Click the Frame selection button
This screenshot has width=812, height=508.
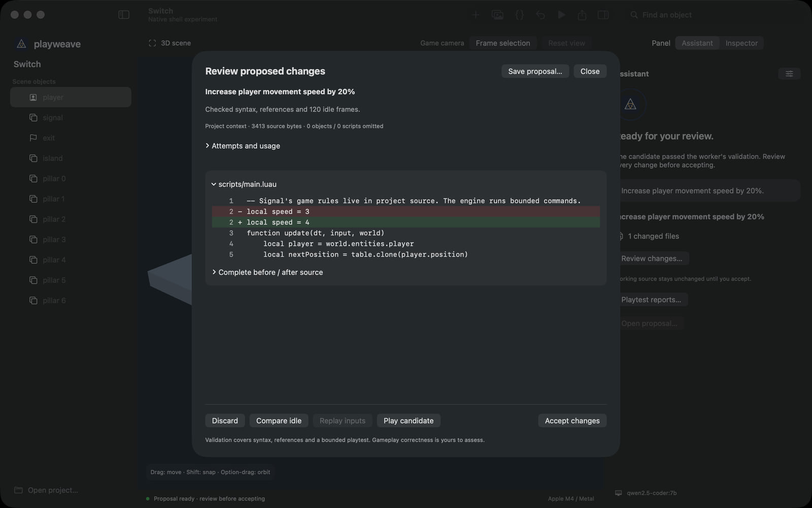click(503, 43)
